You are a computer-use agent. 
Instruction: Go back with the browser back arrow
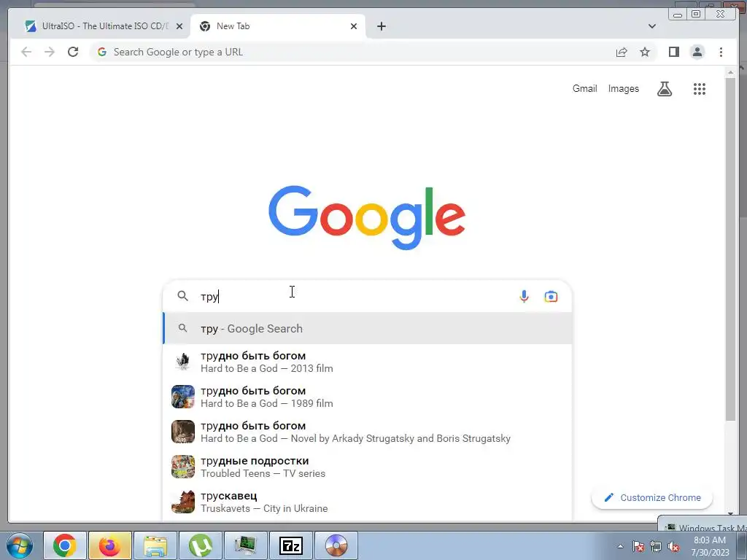tap(26, 52)
